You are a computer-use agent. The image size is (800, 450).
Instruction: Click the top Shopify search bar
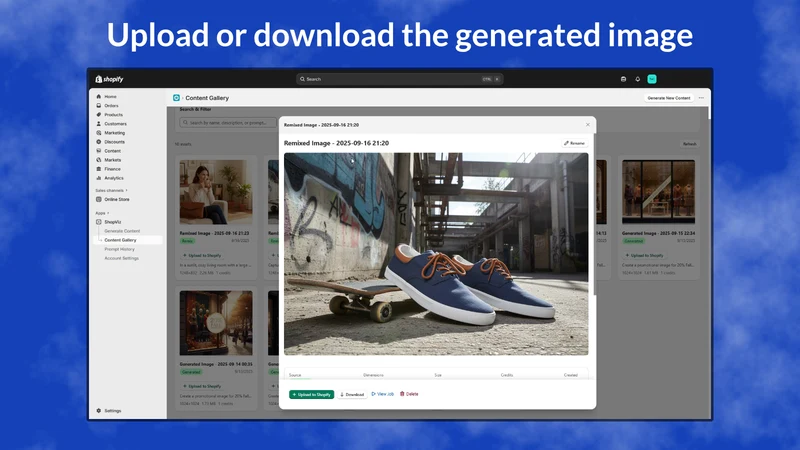click(399, 79)
